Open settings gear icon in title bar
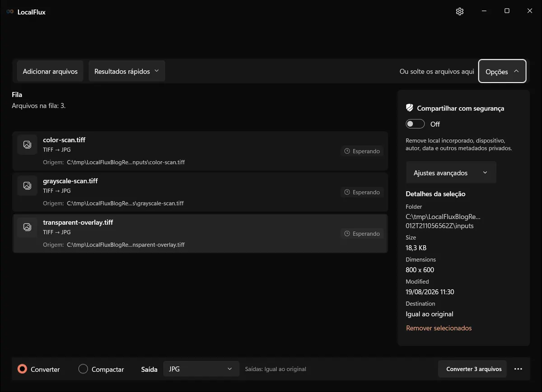 [x=460, y=11]
